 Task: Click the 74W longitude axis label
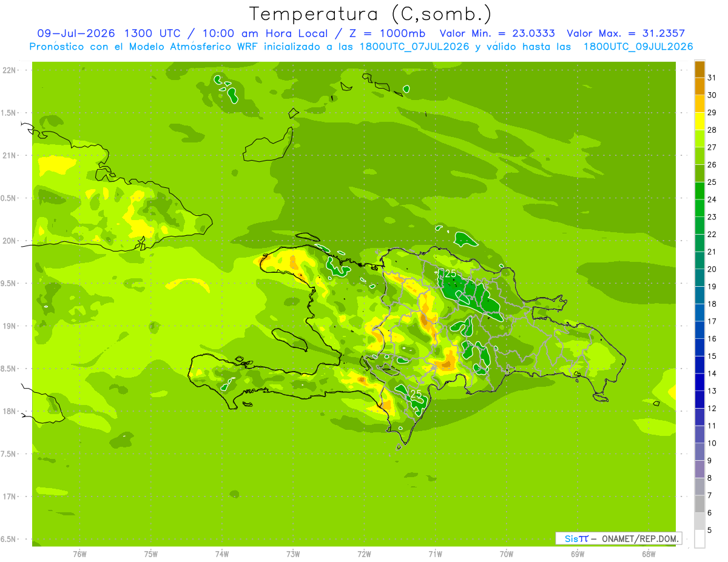[222, 554]
